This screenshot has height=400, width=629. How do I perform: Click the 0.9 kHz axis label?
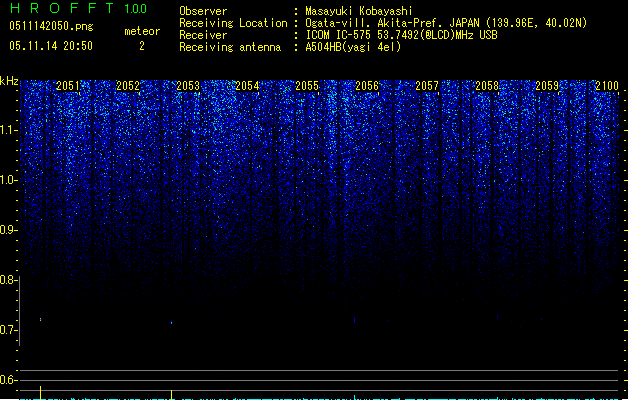point(9,230)
